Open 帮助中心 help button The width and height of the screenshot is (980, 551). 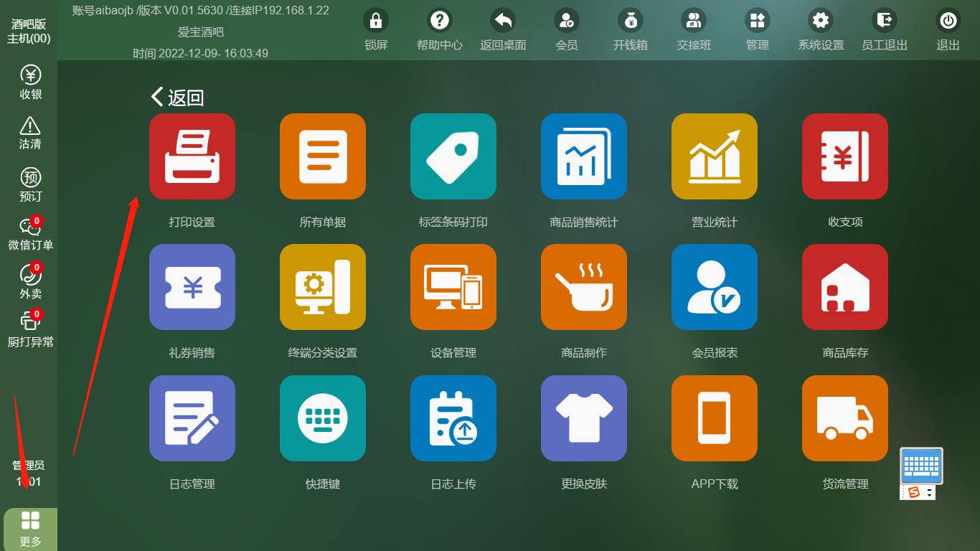[x=440, y=29]
